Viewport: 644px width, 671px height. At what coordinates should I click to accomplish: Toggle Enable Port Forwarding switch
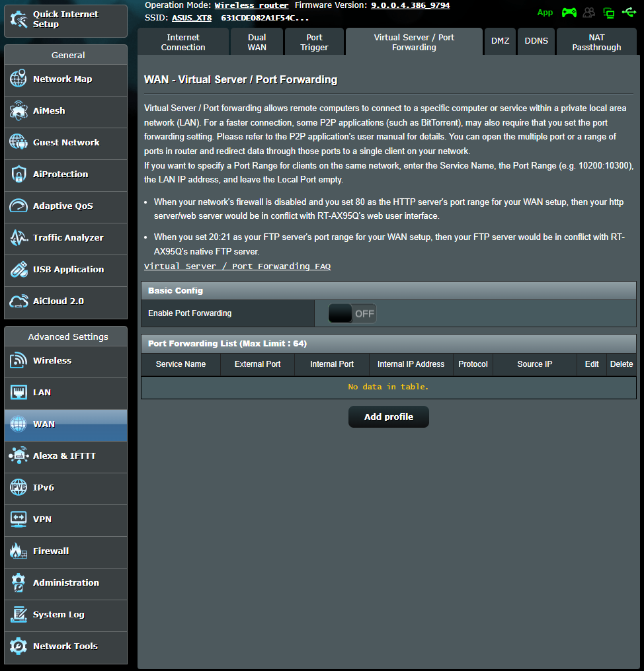tap(352, 313)
